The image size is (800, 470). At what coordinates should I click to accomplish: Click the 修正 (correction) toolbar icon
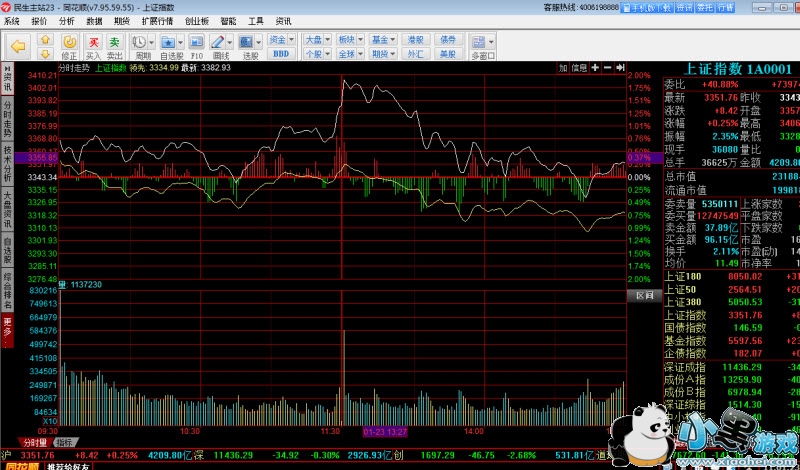pos(69,46)
